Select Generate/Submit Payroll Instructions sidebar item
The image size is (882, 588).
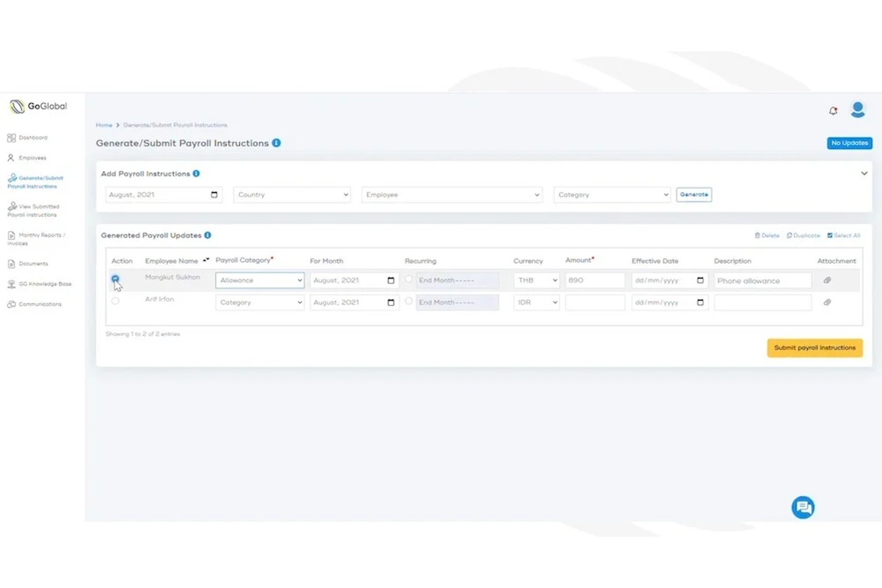[35, 182]
